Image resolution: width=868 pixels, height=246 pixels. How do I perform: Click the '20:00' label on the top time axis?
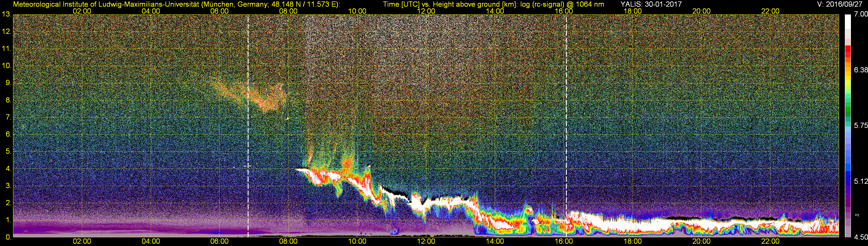(702, 11)
